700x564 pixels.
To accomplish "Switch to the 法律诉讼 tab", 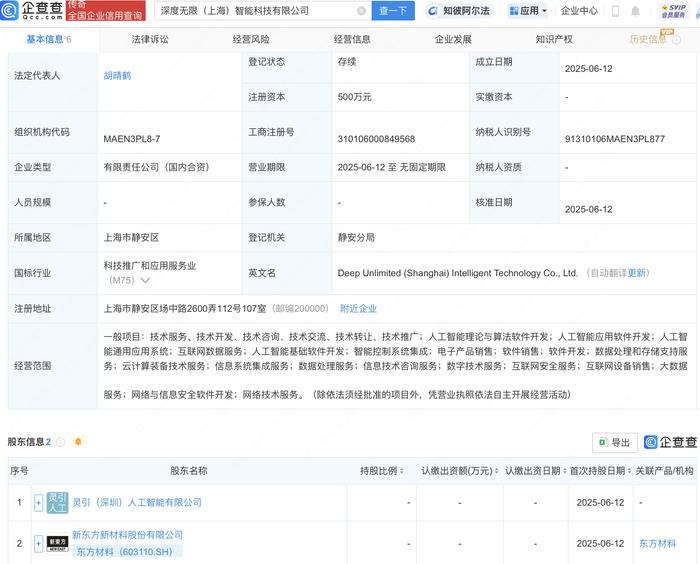I will [x=150, y=39].
